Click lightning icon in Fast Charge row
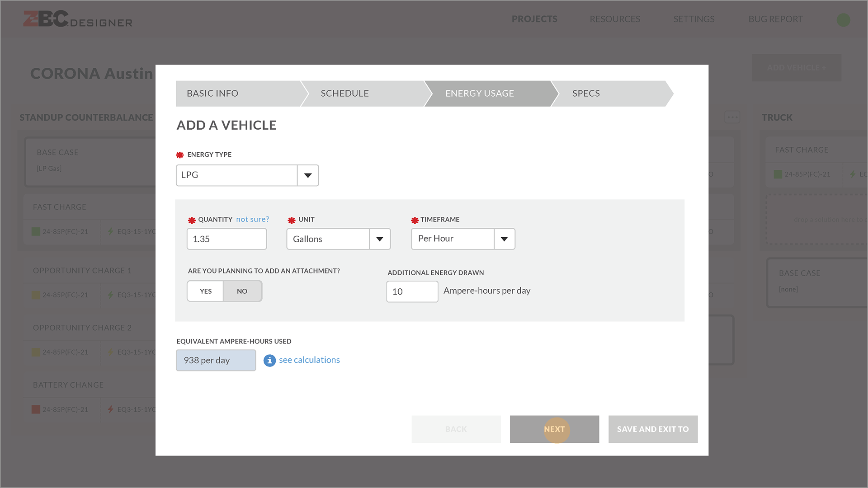868x488 pixels. (x=110, y=232)
